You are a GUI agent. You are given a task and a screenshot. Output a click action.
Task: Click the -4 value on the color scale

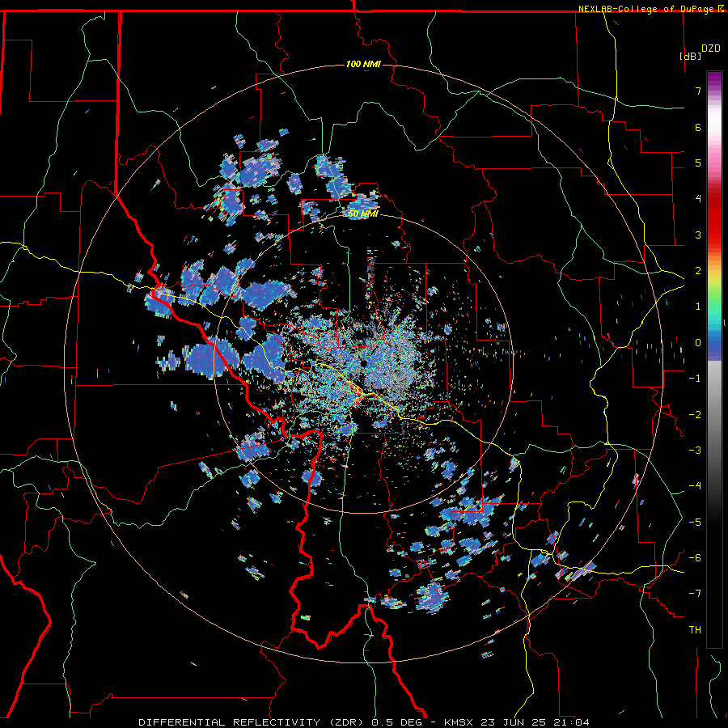click(x=695, y=486)
